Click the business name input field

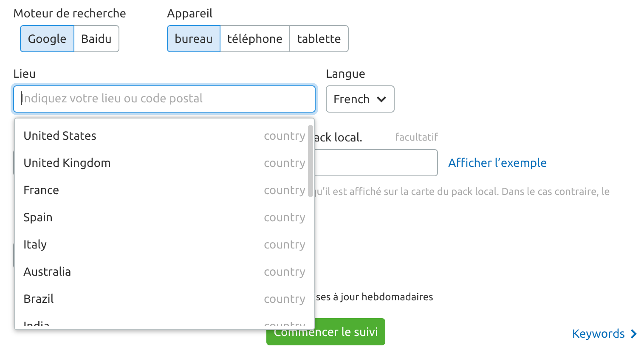pyautogui.click(x=376, y=163)
